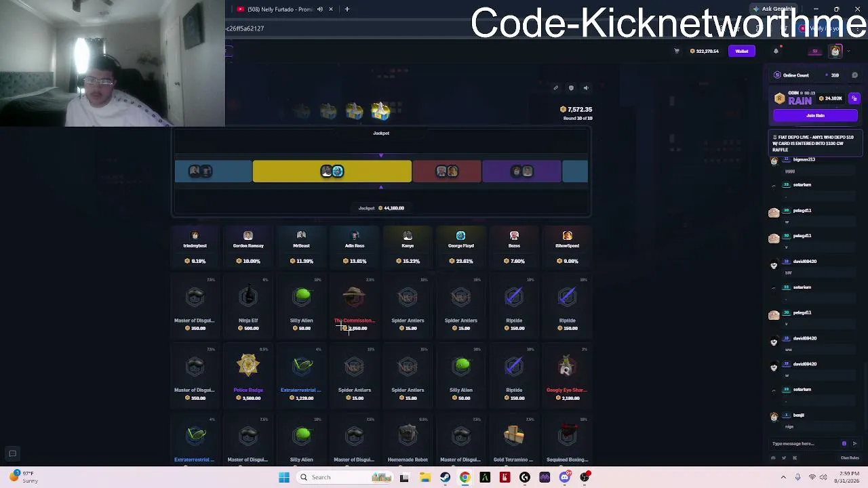Click the level 32 badge in the header
868x488 pixels.
[815, 52]
